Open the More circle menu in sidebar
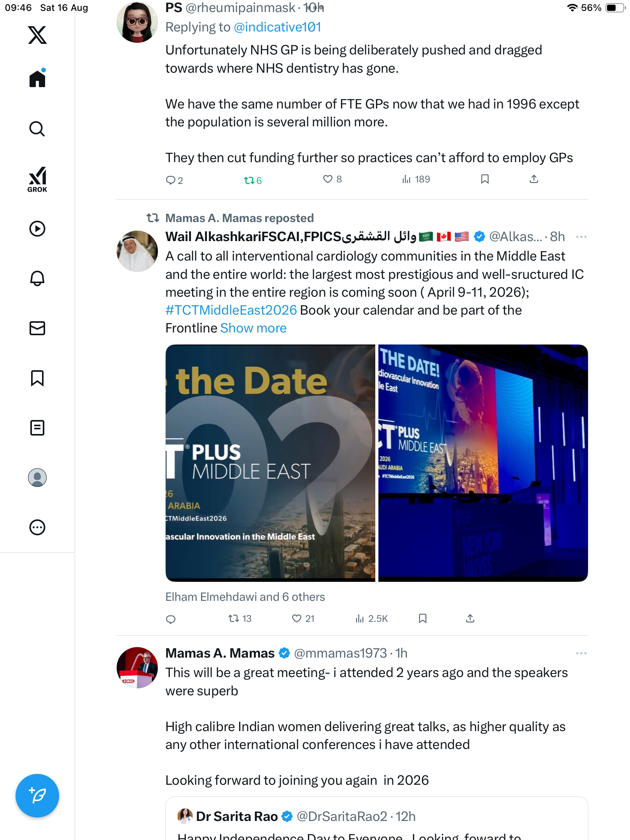Viewport: 630px width, 840px height. pos(37,527)
